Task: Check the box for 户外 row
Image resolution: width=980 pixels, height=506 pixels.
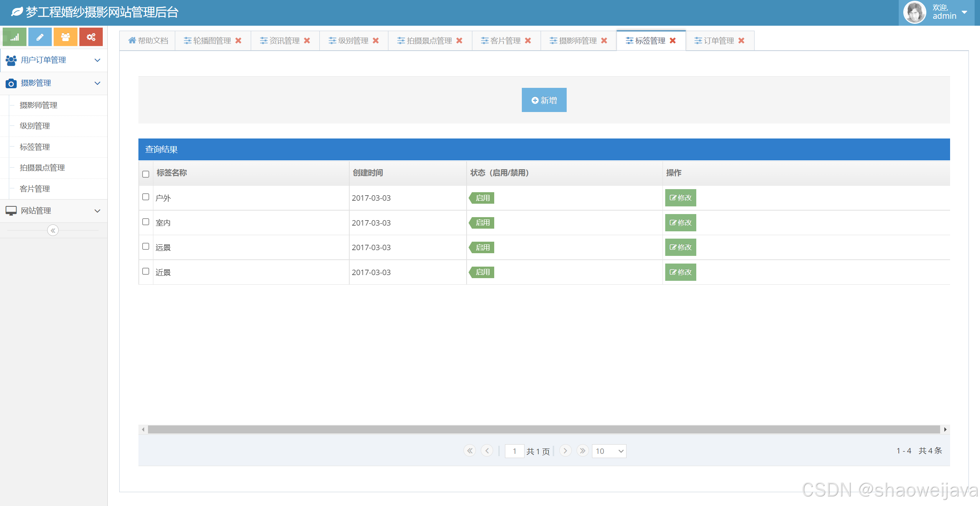Action: pos(146,197)
